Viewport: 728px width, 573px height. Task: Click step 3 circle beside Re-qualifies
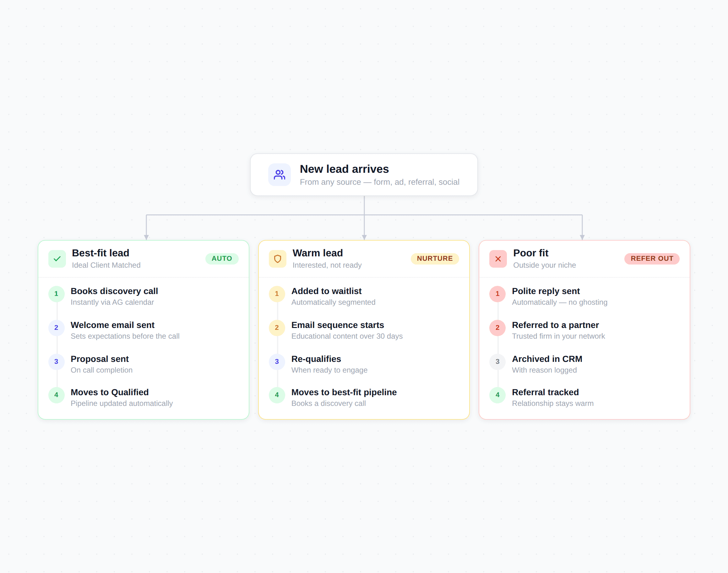pos(277,361)
